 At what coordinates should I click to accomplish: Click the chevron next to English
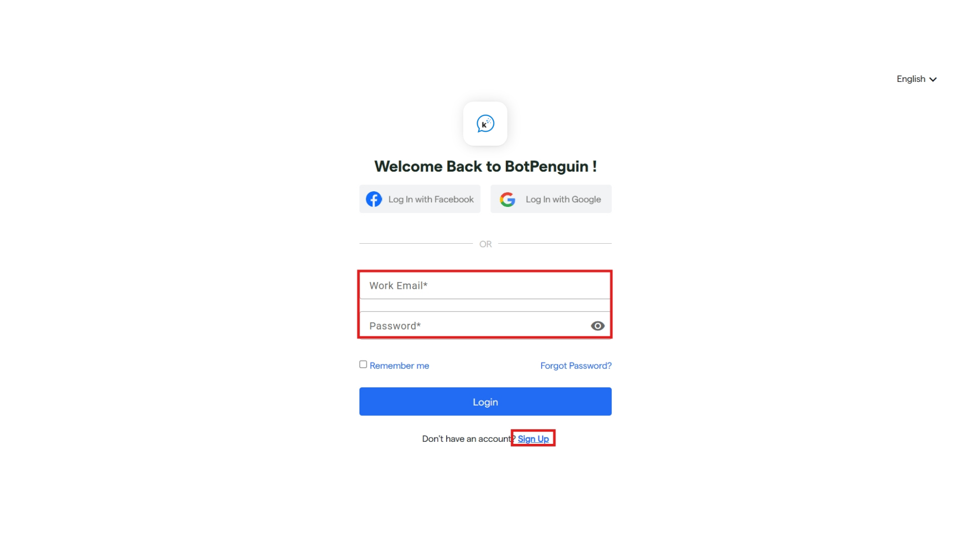tap(933, 79)
